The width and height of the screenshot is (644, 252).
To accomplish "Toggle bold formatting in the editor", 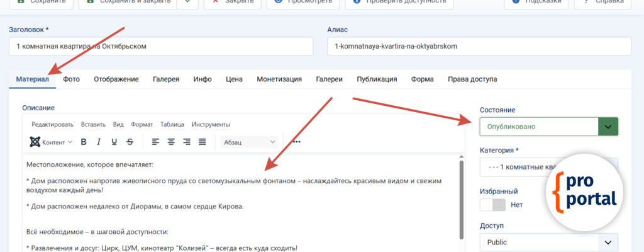I will pos(83,142).
